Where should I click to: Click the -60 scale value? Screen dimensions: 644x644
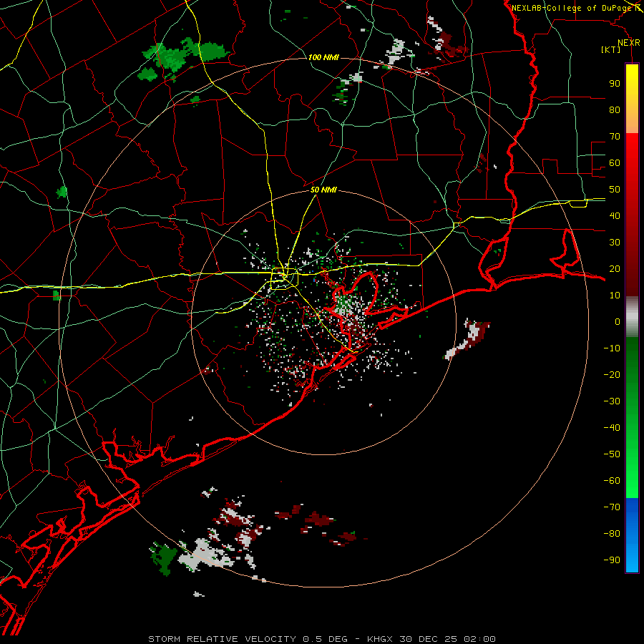pyautogui.click(x=612, y=481)
